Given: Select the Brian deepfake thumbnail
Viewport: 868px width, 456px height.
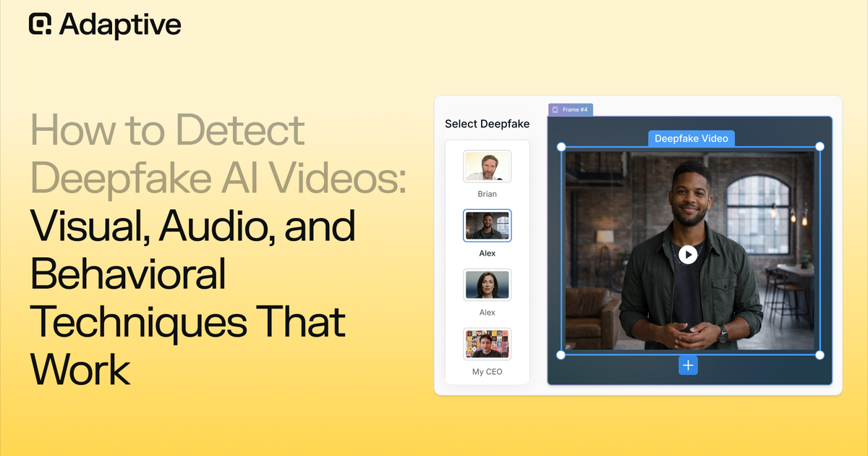Looking at the screenshot, I should coord(488,166).
